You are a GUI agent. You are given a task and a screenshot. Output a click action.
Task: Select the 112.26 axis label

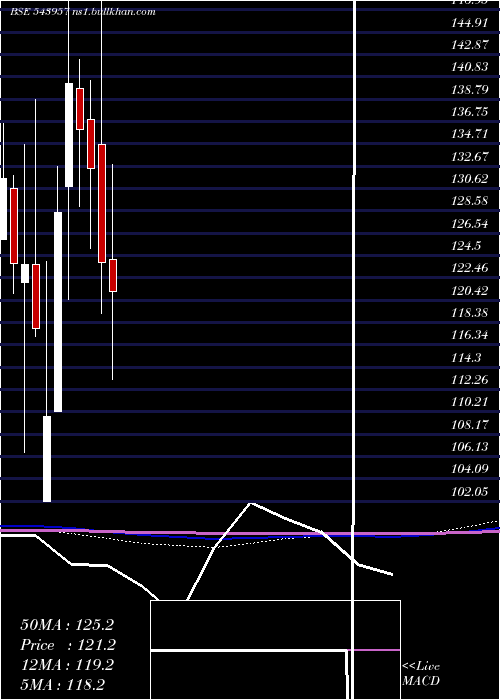tap(470, 380)
